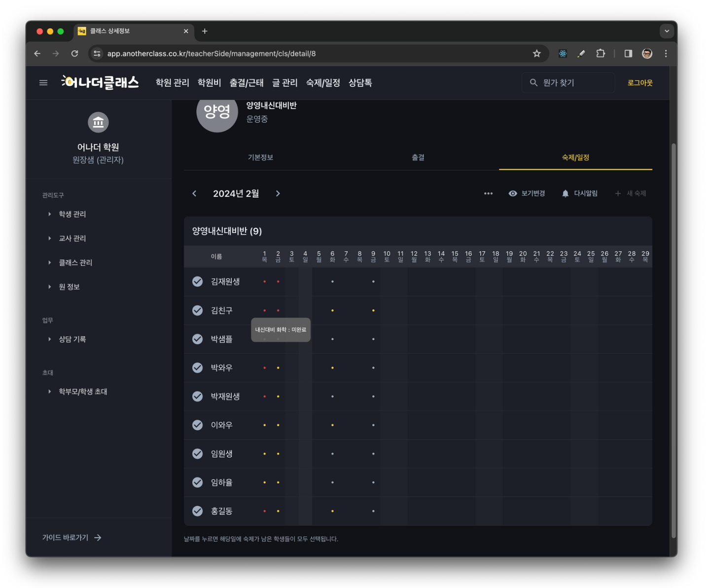Go to previous month with left chevron
Viewport: 709px width, 588px height.
pyautogui.click(x=194, y=193)
